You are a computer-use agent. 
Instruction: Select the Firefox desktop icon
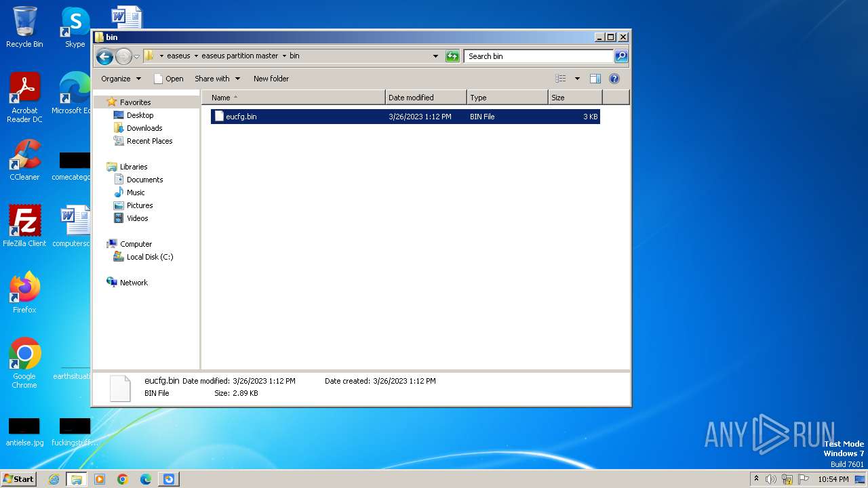tap(24, 293)
